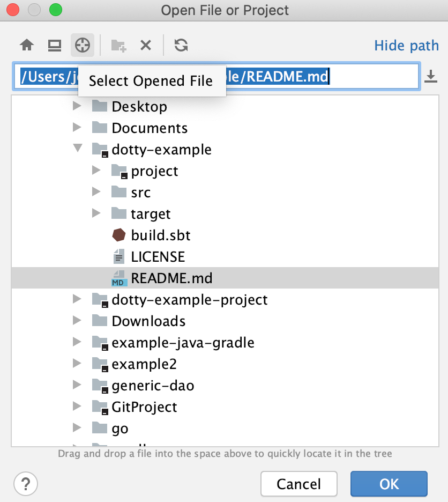Navigate to the home directory
Screen dimensions: 448x502
26,45
